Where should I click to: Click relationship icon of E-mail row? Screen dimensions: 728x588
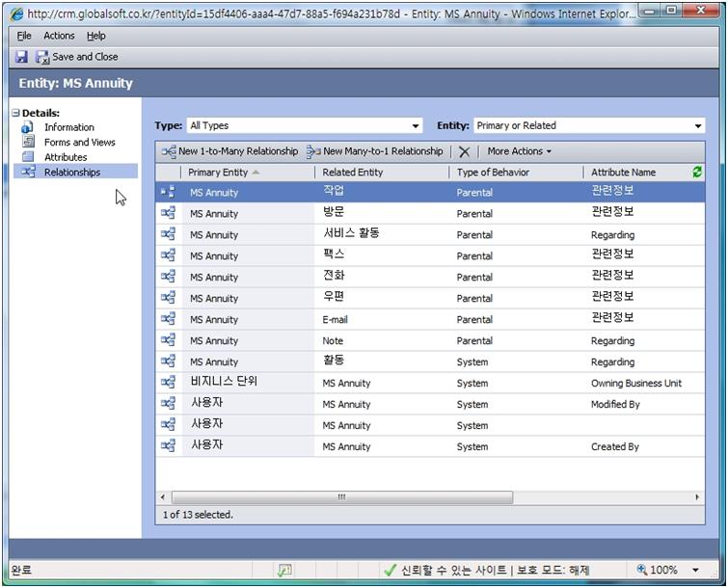click(x=168, y=319)
